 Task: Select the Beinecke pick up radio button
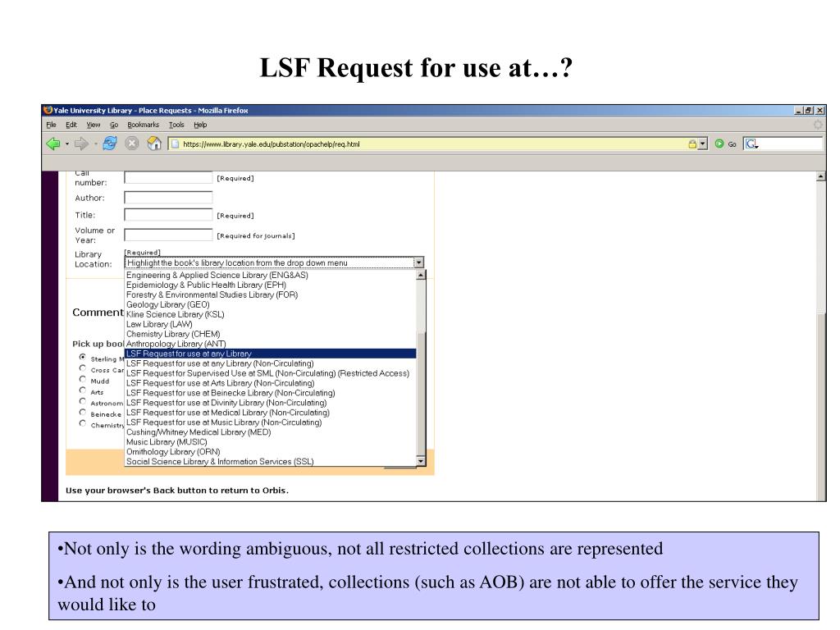click(x=83, y=413)
